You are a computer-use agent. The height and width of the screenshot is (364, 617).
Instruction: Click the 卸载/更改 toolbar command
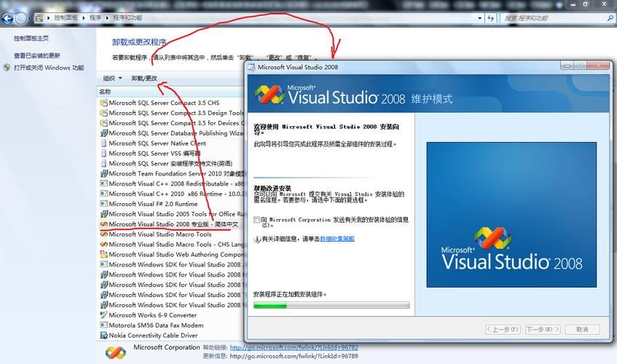(144, 78)
